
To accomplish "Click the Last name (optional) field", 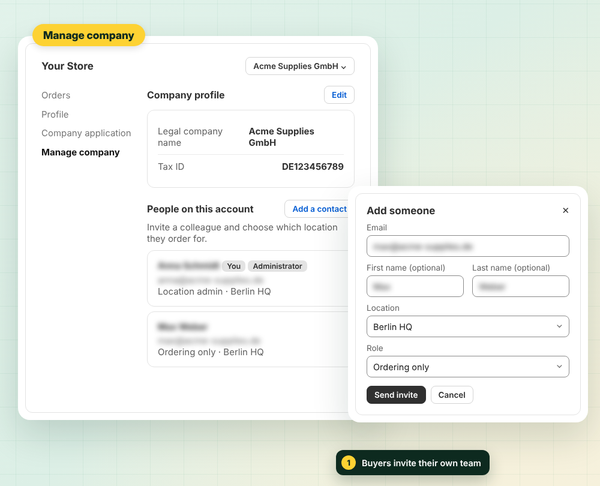I will (x=520, y=286).
